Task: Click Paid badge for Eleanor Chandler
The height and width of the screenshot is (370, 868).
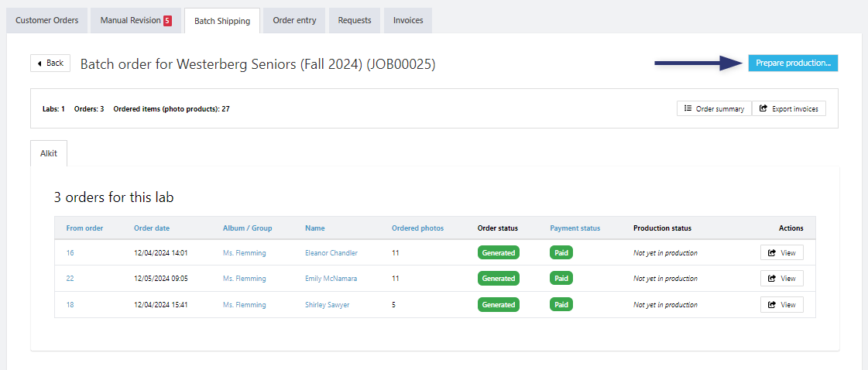Action: tap(561, 253)
